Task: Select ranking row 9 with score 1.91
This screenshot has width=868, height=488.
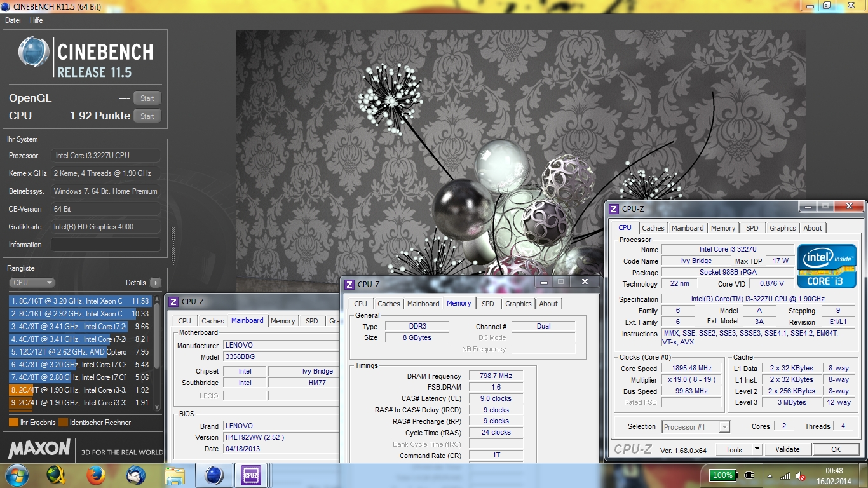Action: pyautogui.click(x=80, y=403)
